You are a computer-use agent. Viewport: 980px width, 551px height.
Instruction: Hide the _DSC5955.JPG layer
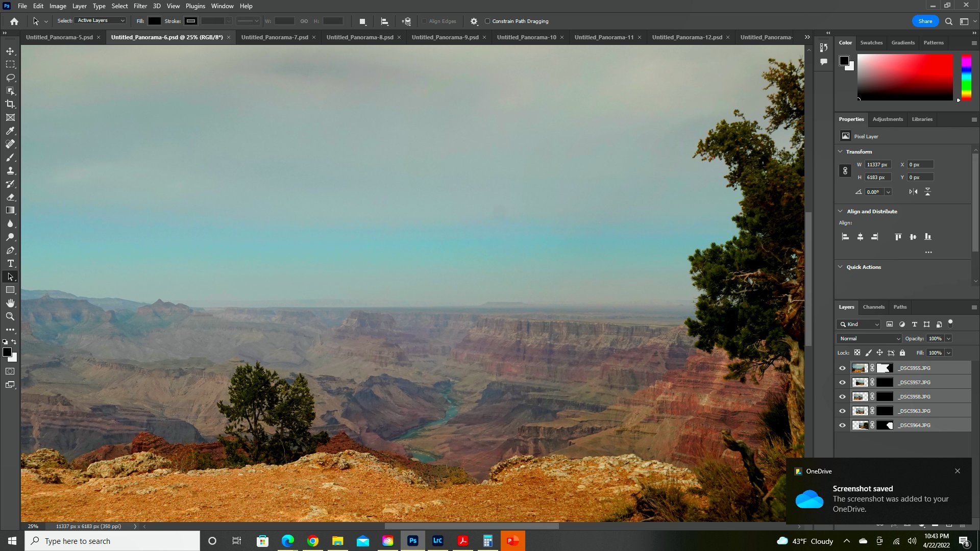(842, 368)
